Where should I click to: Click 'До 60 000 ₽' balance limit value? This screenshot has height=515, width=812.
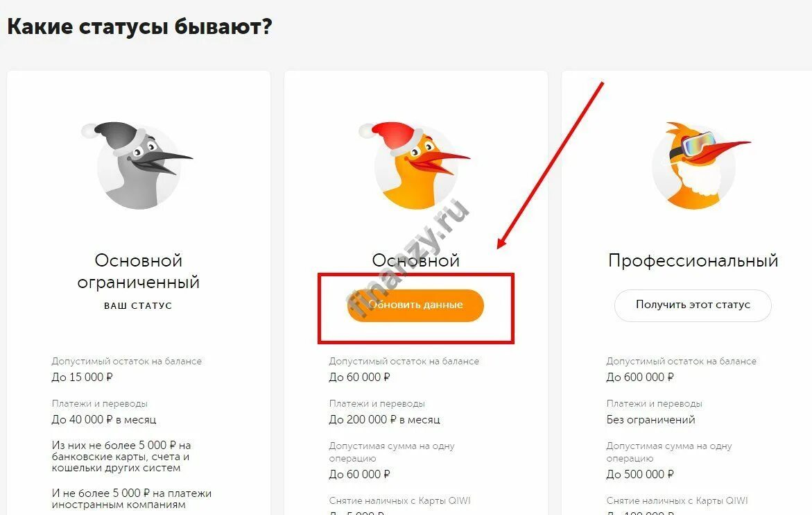point(359,377)
